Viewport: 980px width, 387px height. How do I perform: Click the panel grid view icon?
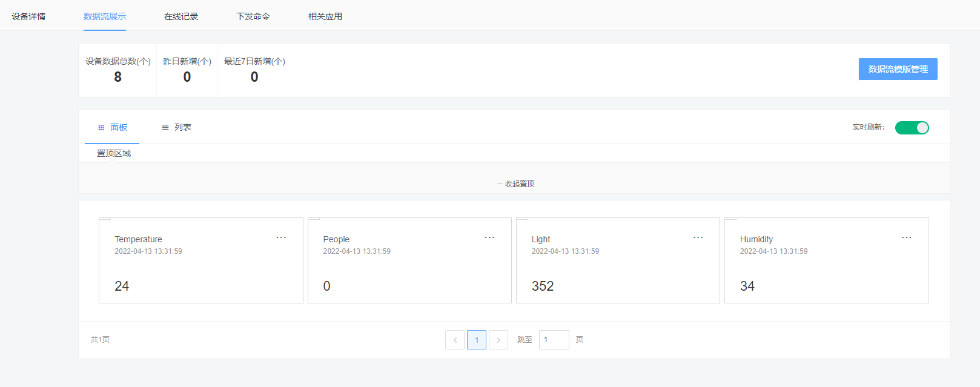tap(101, 128)
